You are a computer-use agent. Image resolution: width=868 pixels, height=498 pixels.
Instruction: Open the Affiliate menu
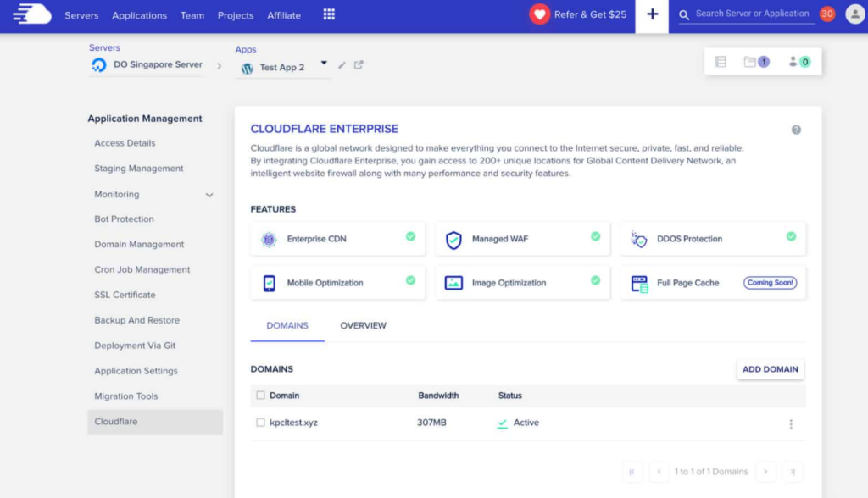point(284,15)
